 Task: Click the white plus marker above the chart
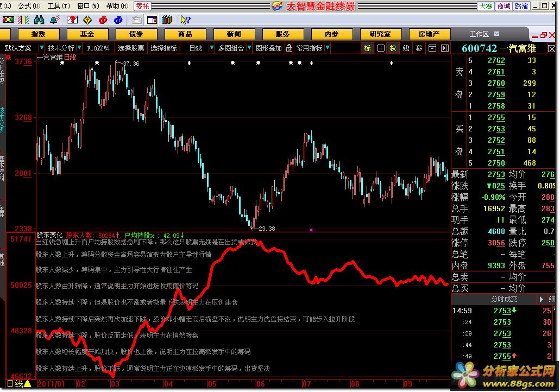pyautogui.click(x=392, y=63)
